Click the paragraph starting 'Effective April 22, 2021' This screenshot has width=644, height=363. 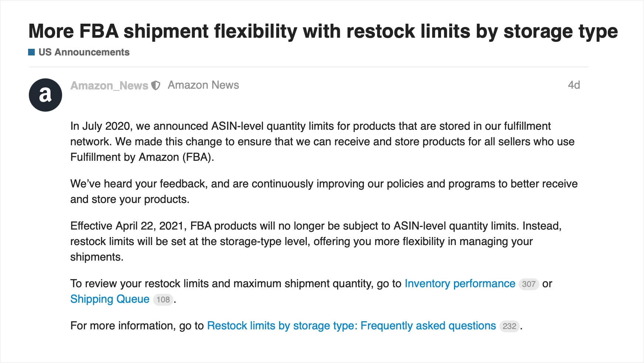tap(316, 241)
